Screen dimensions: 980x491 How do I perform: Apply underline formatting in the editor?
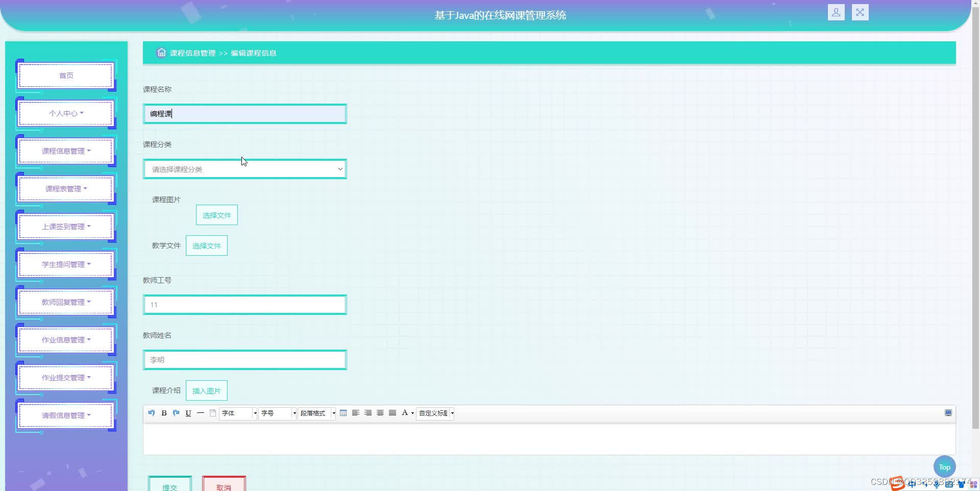188,413
